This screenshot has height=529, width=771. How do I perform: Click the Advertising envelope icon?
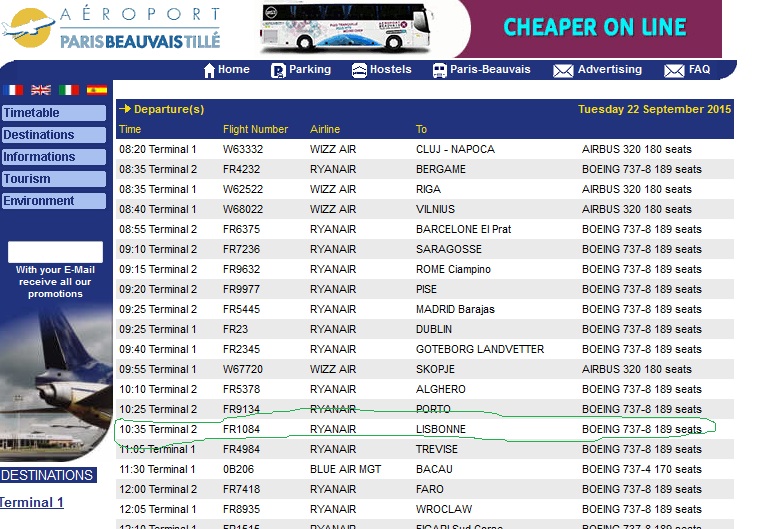[x=563, y=71]
